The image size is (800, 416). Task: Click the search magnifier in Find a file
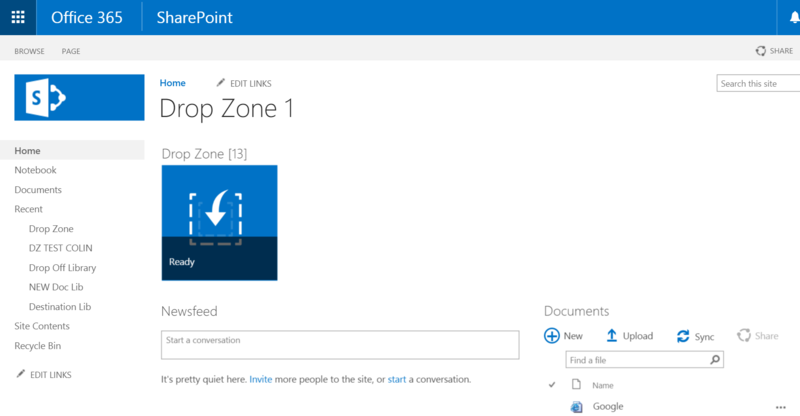pos(716,359)
